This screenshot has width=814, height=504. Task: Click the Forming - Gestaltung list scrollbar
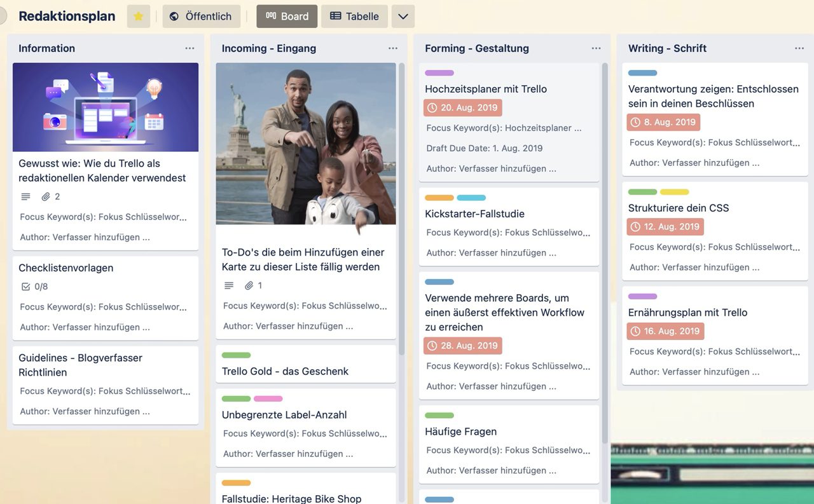click(x=605, y=254)
